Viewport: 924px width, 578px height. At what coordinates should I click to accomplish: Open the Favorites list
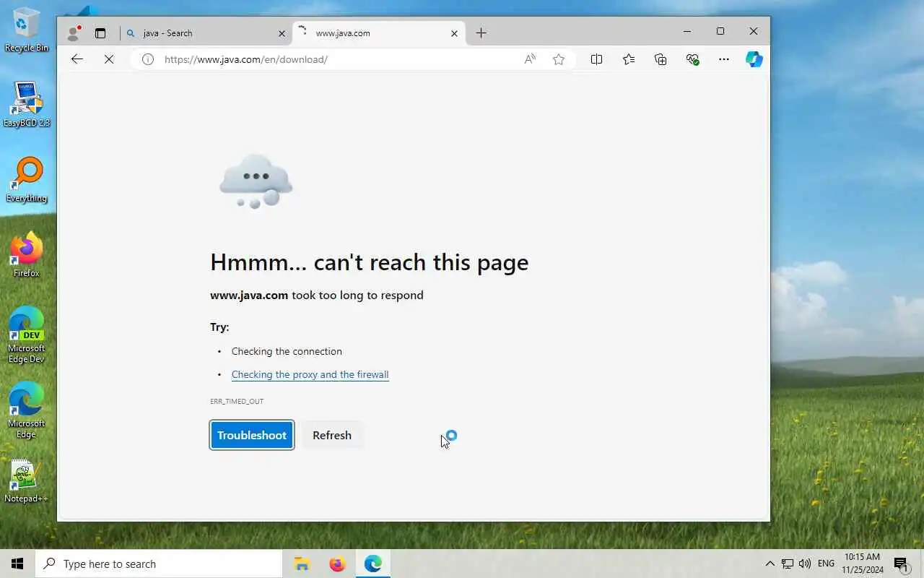629,59
